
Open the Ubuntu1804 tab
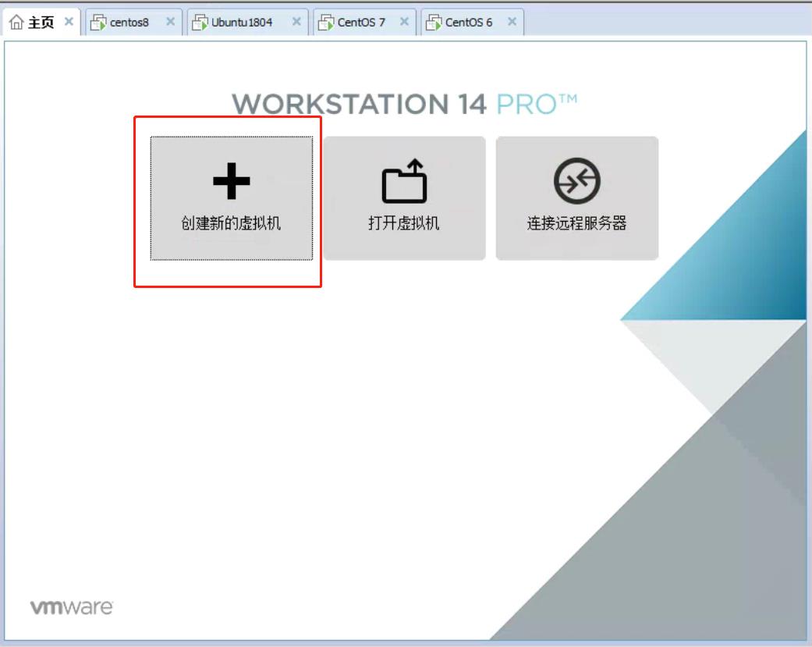[x=247, y=22]
